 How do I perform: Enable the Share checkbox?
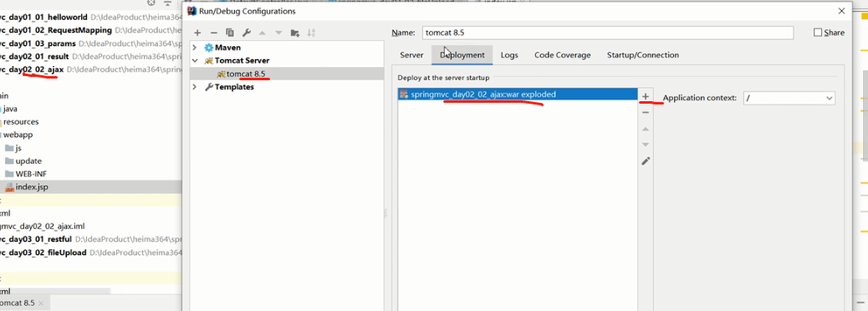[x=818, y=33]
